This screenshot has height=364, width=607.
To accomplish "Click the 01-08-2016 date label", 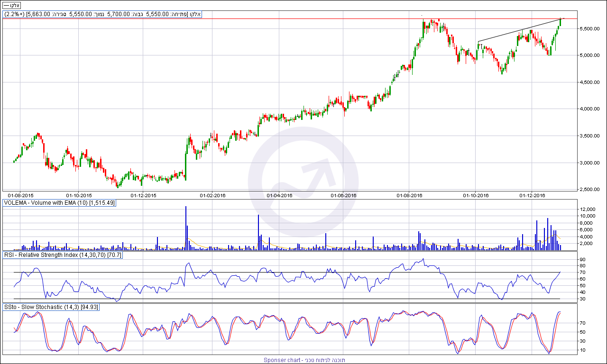I will [x=409, y=195].
